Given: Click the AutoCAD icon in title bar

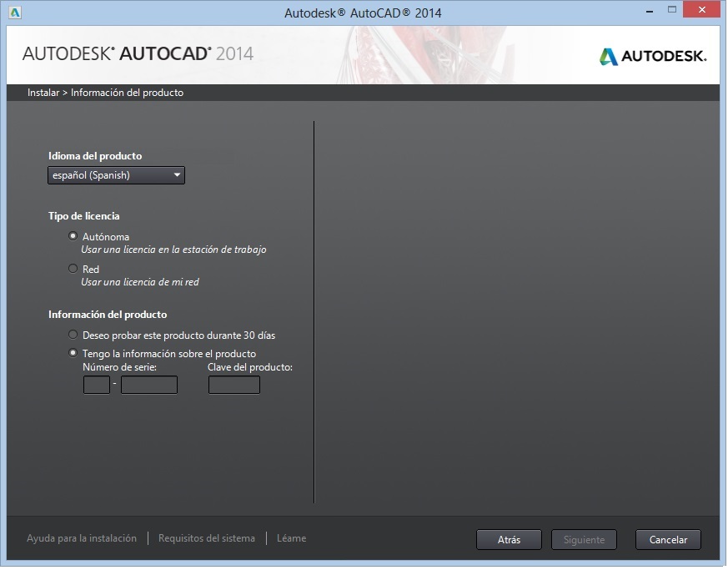Looking at the screenshot, I should click(15, 13).
